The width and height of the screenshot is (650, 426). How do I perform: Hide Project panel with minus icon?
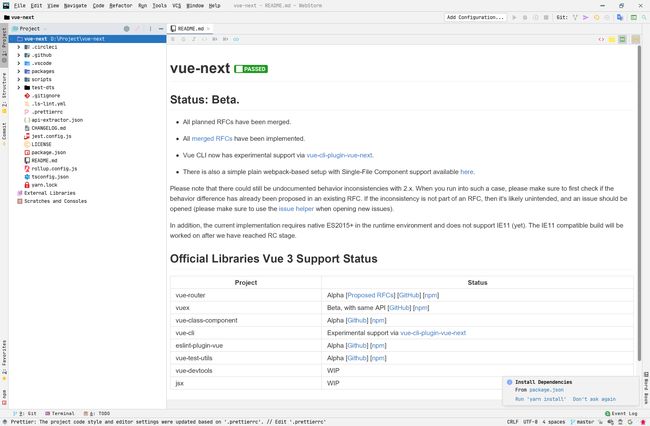point(161,29)
